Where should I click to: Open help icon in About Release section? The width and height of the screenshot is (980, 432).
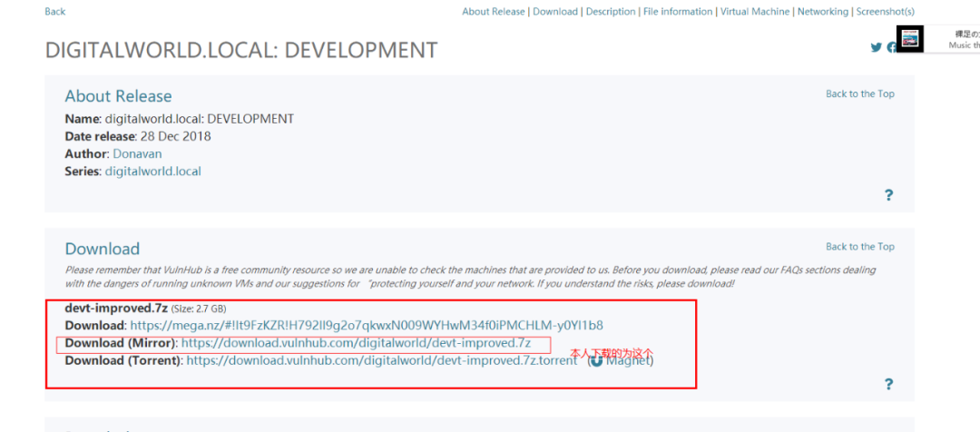[x=888, y=196]
